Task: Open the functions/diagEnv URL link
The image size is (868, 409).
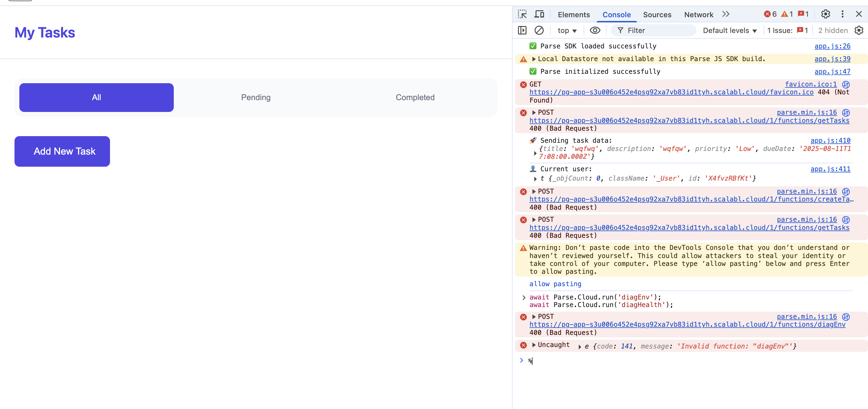Action: coord(687,325)
